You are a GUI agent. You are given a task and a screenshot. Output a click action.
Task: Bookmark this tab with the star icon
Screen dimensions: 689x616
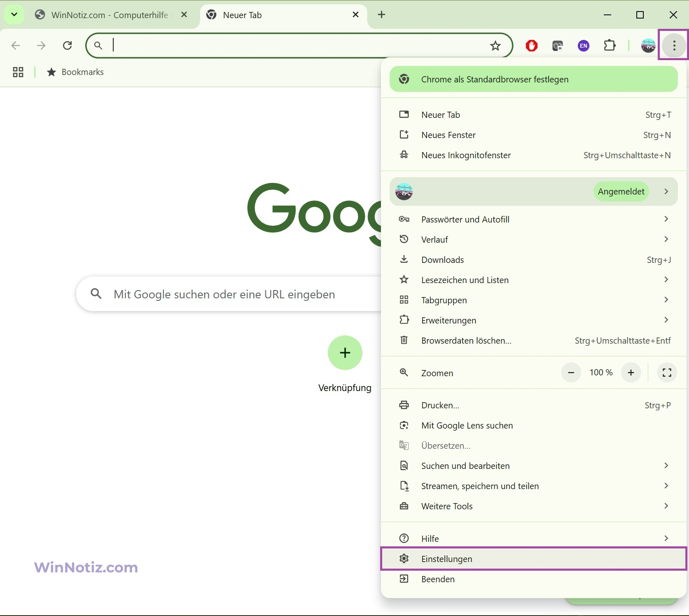pyautogui.click(x=495, y=45)
